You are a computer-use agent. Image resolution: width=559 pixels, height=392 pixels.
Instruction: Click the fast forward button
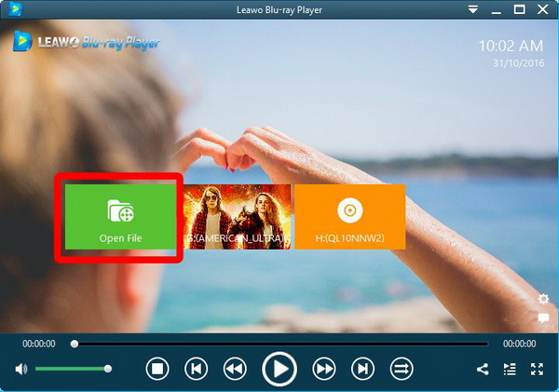coord(324,369)
